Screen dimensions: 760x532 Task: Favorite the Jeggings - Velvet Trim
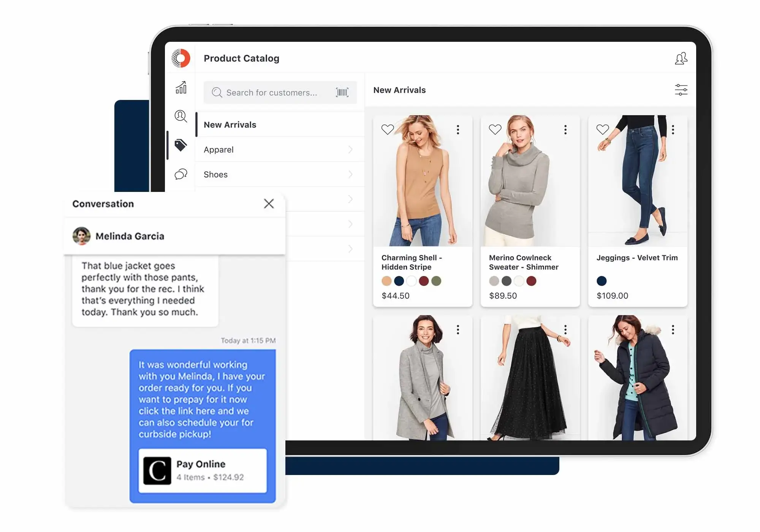[x=603, y=130]
